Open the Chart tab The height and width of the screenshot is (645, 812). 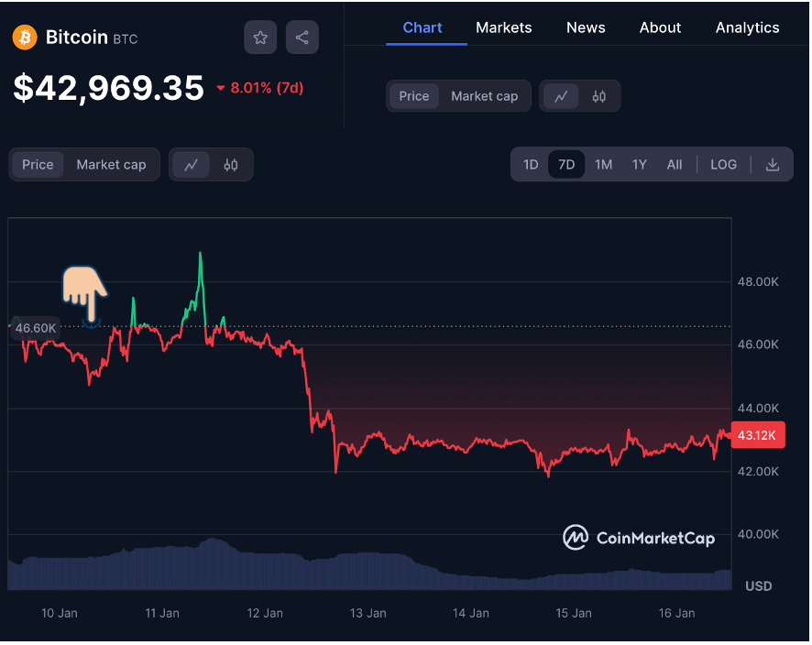coord(422,27)
